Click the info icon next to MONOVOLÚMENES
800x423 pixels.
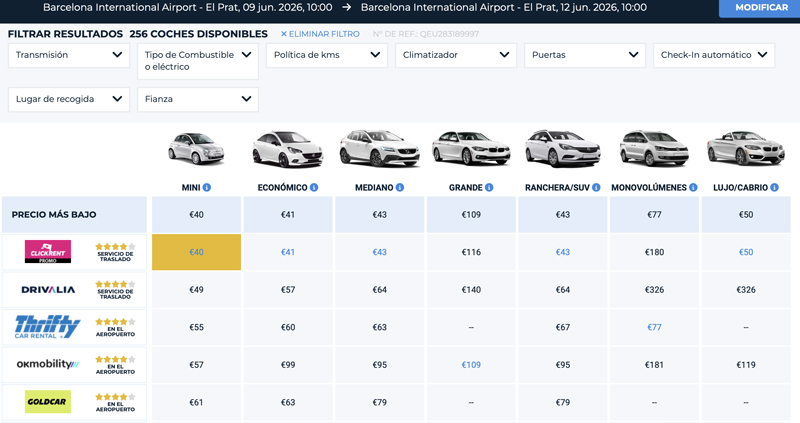pyautogui.click(x=693, y=187)
